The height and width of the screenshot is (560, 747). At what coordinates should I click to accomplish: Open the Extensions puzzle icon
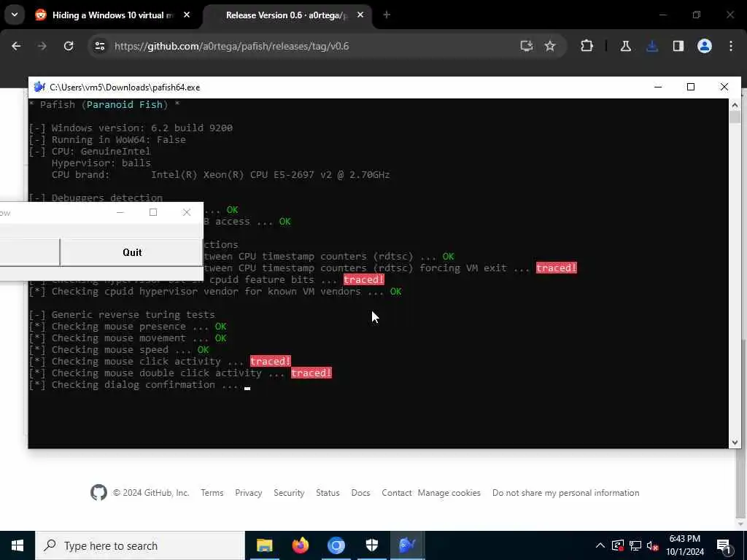[587, 46]
